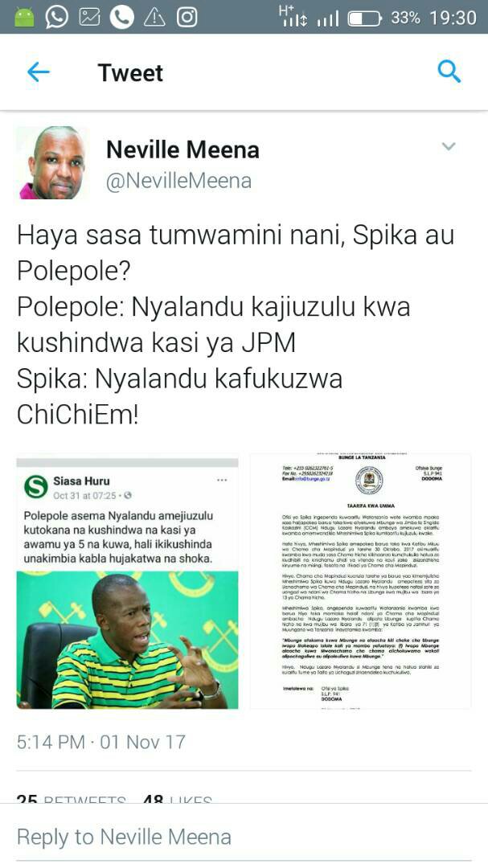Tap the Siasa Huru three-dot menu

click(222, 480)
